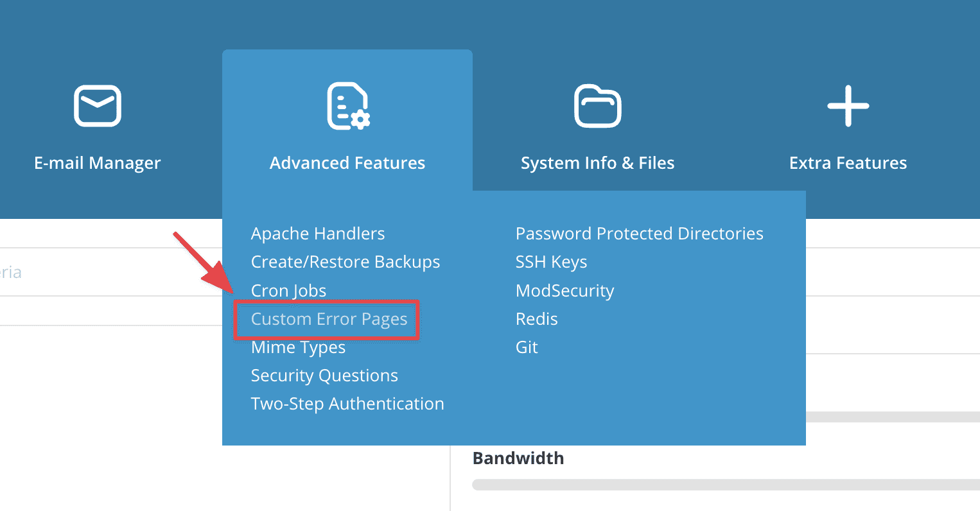Screen dimensions: 980x511
Task: Open ModSecurity settings
Action: coord(564,290)
